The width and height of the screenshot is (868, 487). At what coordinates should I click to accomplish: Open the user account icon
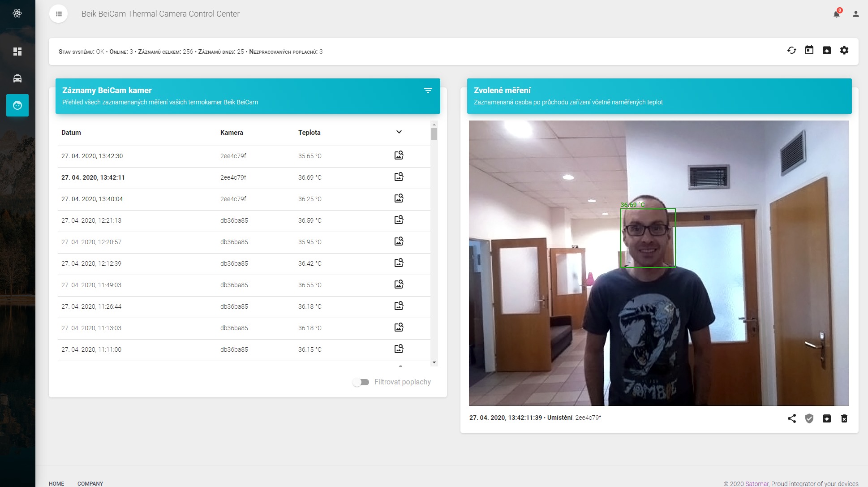[855, 14]
